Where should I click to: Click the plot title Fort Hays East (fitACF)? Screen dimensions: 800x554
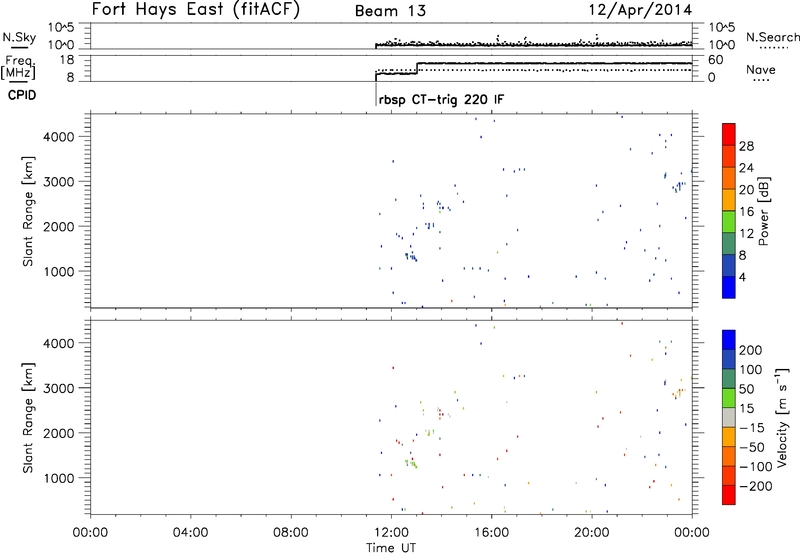click(196, 10)
